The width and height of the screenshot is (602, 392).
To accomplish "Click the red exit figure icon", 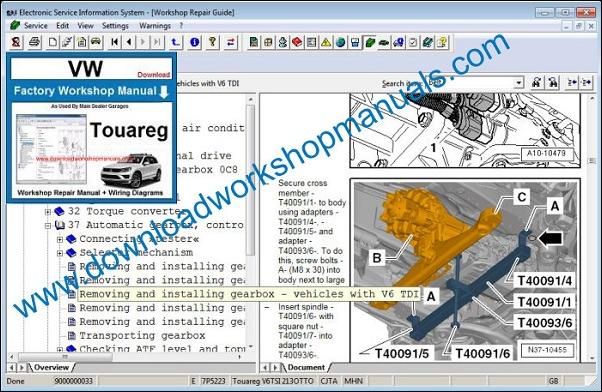I will pyautogui.click(x=16, y=42).
